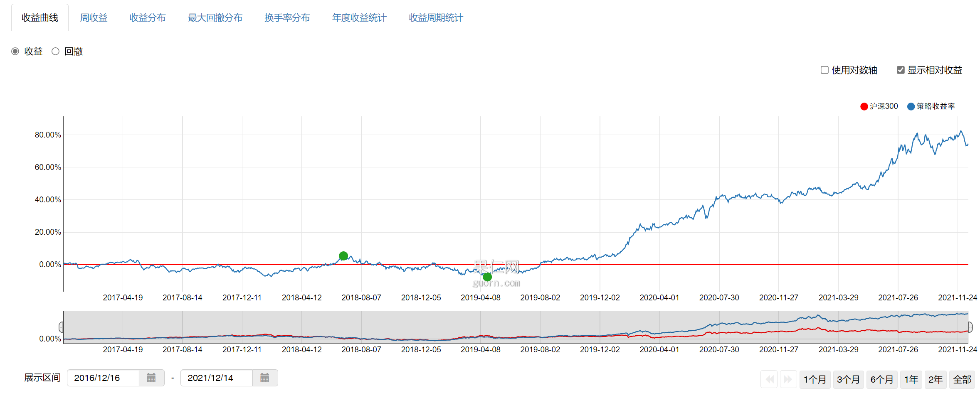
Task: Open the end date calendar picker icon
Action: click(x=265, y=378)
